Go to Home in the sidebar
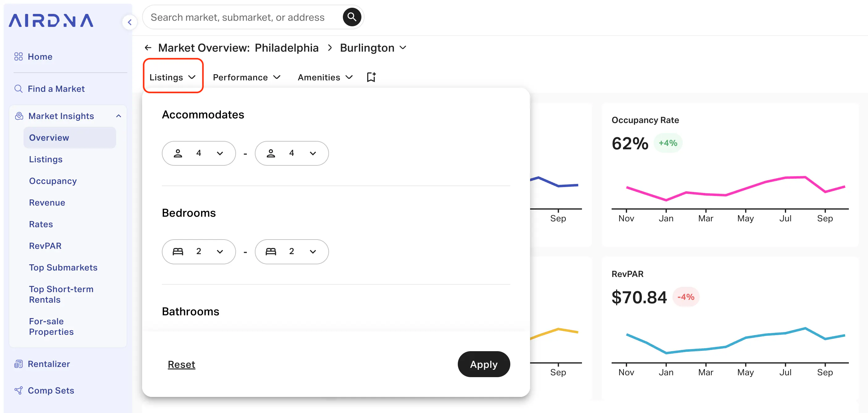The image size is (868, 413). (40, 57)
